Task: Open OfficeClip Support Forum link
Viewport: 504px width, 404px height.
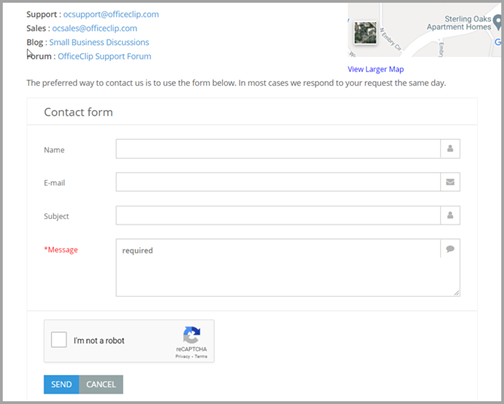Action: [104, 56]
